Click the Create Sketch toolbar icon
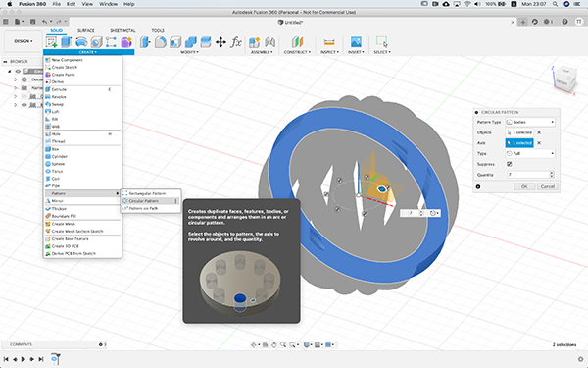The image size is (588, 368). coord(51,41)
